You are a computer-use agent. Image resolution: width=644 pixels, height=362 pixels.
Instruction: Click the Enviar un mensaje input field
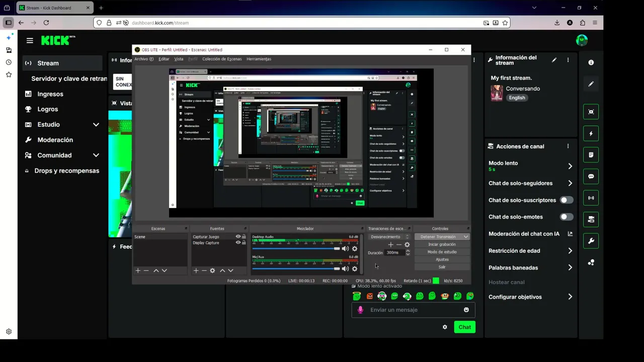(413, 310)
